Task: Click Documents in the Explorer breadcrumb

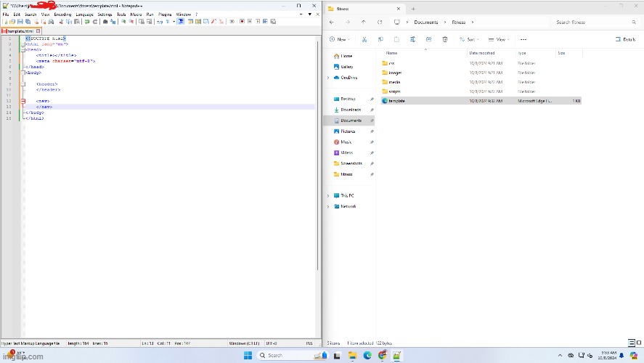Action: coord(426,23)
